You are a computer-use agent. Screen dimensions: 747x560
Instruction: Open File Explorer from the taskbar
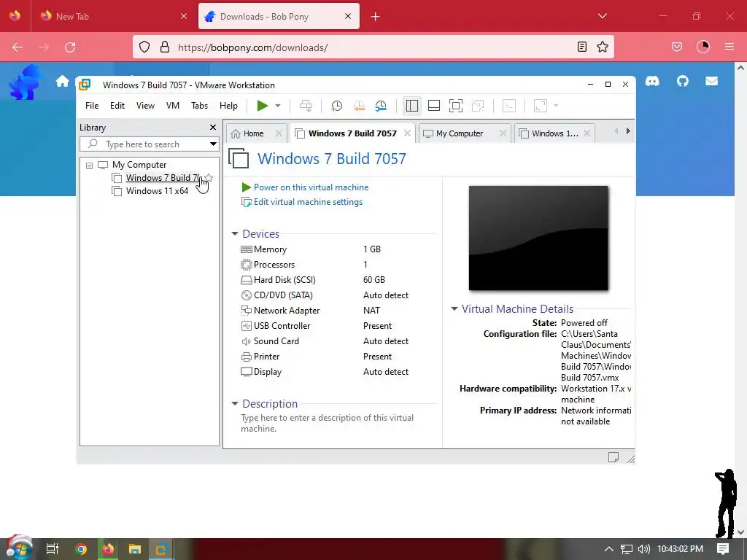coord(135,549)
